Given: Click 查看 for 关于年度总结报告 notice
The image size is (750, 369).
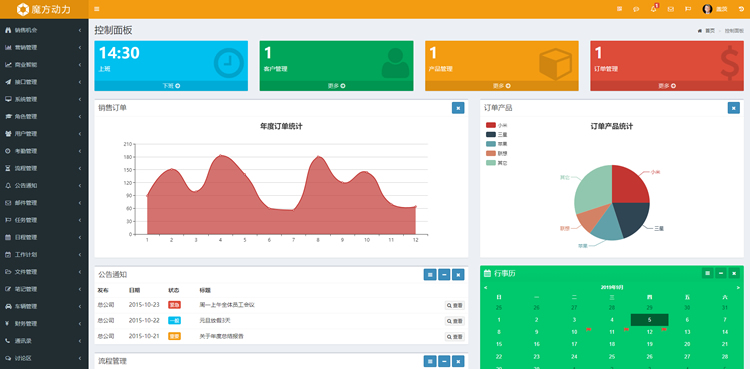Looking at the screenshot, I should tap(454, 336).
